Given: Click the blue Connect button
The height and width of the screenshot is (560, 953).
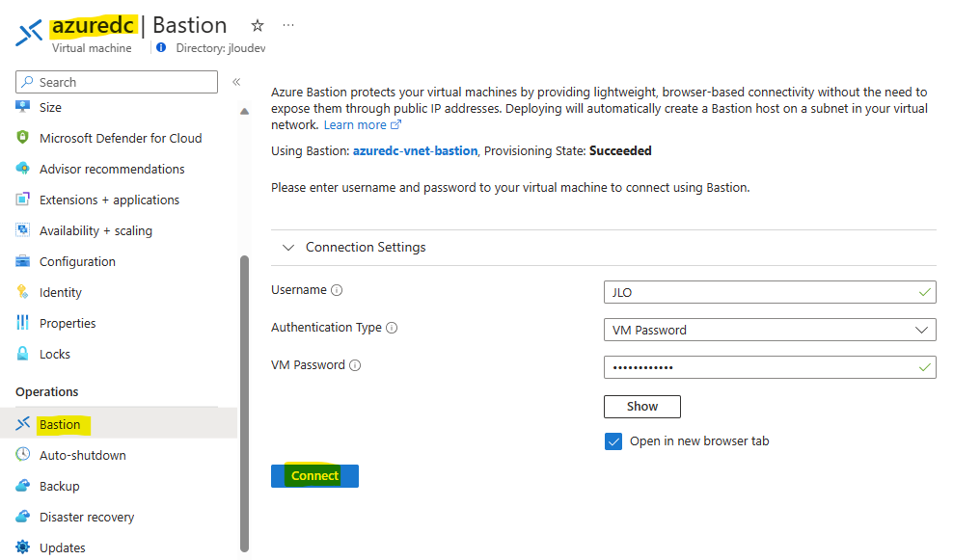Looking at the screenshot, I should click(x=314, y=475).
